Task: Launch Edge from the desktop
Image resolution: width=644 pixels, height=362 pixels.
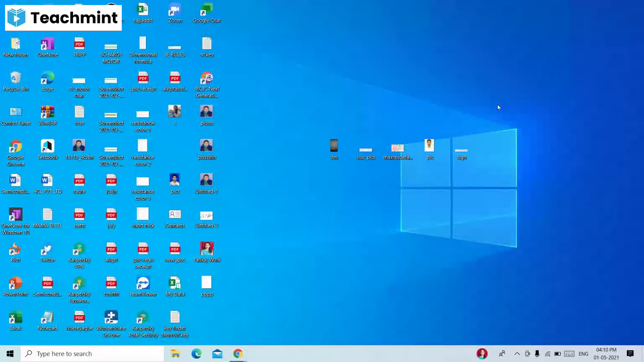Action: pos(47,81)
